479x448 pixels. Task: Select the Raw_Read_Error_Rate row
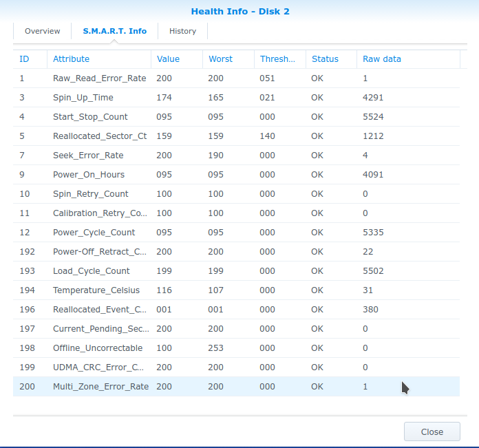pos(236,78)
